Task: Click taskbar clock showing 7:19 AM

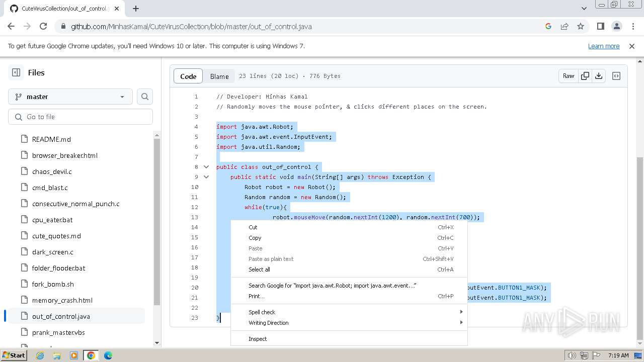Action: [x=618, y=355]
